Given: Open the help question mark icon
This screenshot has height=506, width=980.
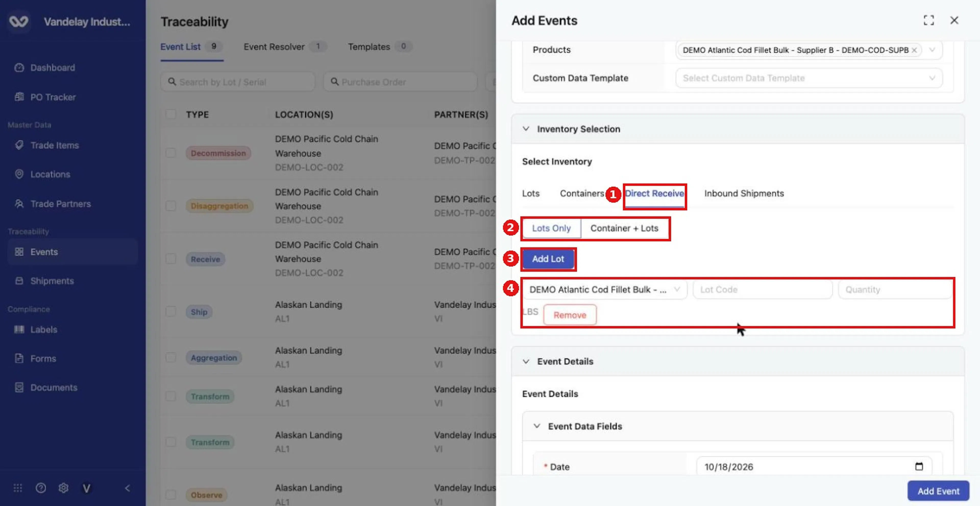Looking at the screenshot, I should [x=41, y=488].
